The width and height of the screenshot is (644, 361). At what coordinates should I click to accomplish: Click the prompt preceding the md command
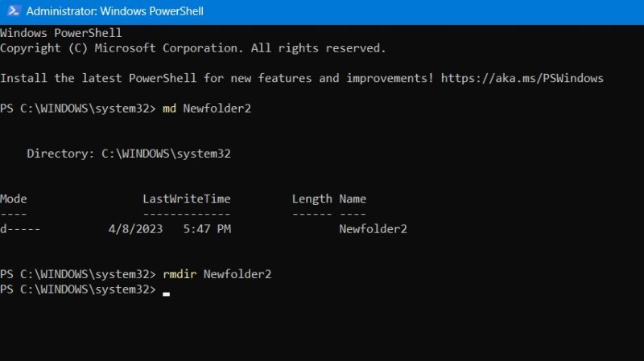(x=78, y=109)
